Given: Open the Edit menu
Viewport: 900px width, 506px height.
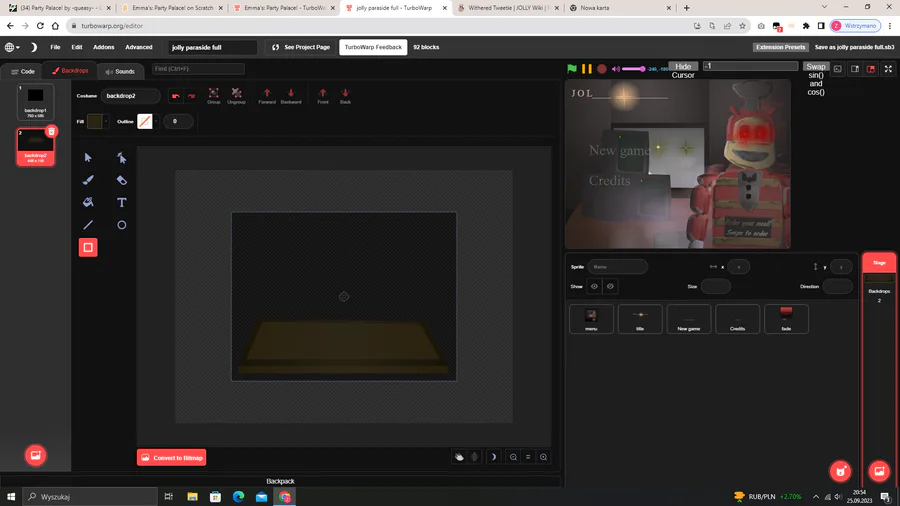Looking at the screenshot, I should point(77,47).
